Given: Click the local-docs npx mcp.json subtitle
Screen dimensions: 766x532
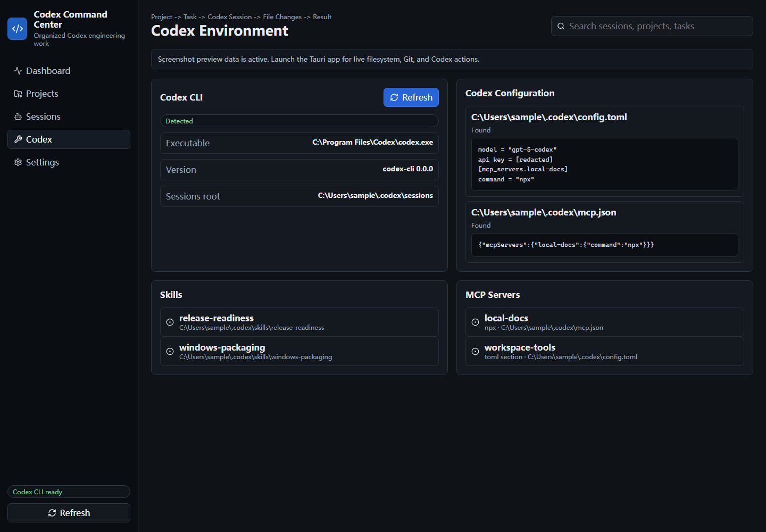Looking at the screenshot, I should pyautogui.click(x=544, y=328).
